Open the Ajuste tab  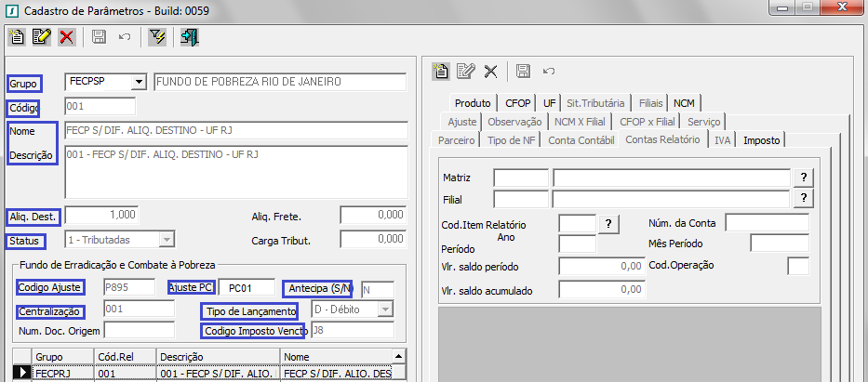pos(462,122)
